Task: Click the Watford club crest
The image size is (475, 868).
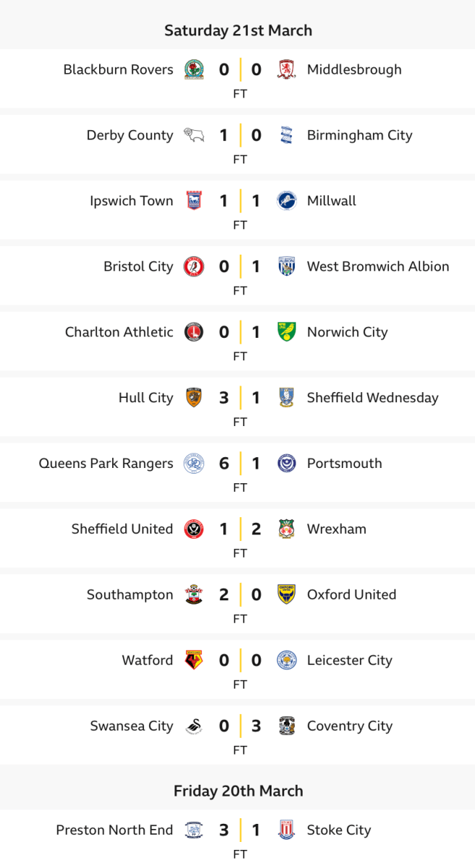Action: pos(193,660)
